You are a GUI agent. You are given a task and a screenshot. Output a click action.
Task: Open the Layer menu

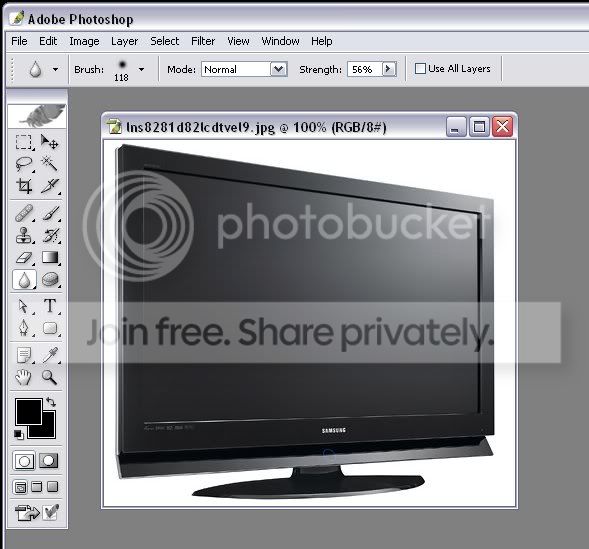[124, 41]
